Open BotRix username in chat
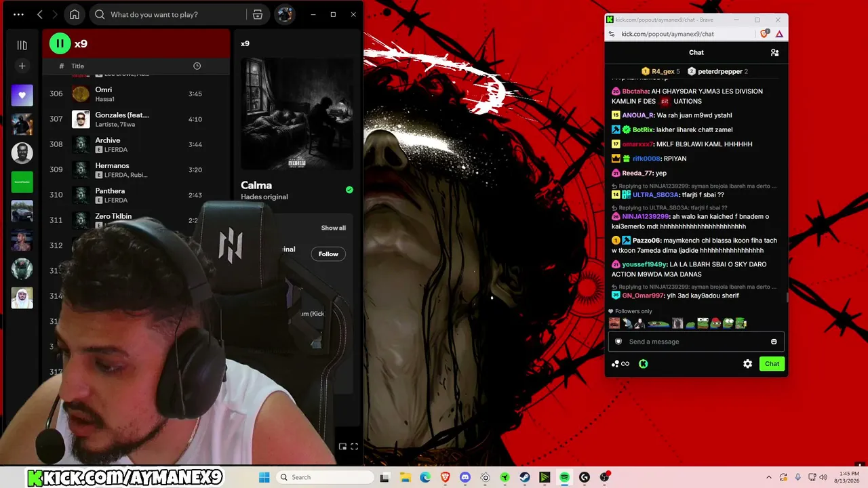 (643, 129)
